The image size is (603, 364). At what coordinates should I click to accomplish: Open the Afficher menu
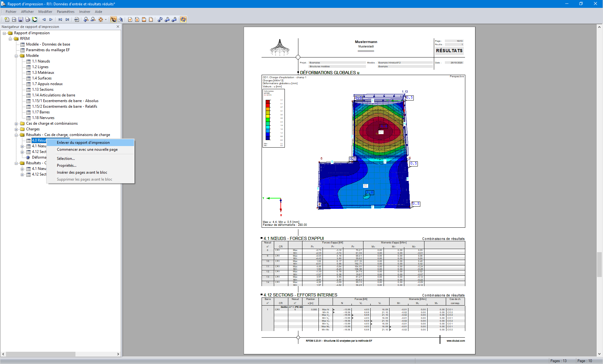[x=27, y=12]
